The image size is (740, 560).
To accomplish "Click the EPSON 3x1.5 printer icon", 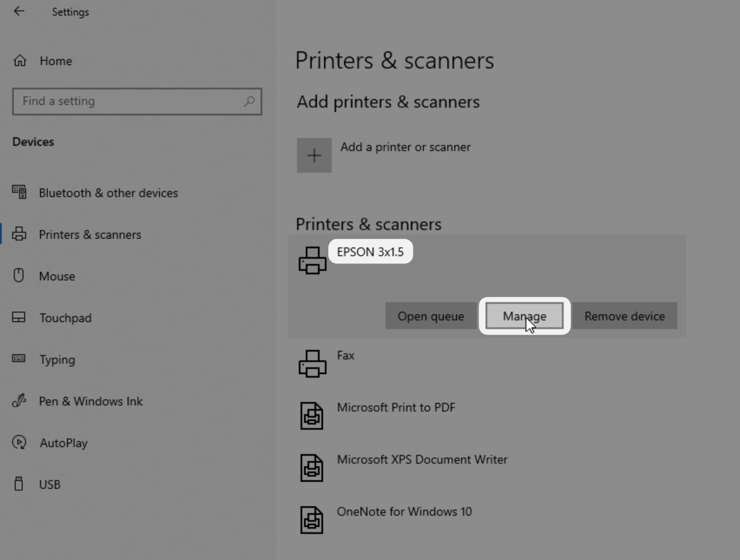I will point(312,260).
